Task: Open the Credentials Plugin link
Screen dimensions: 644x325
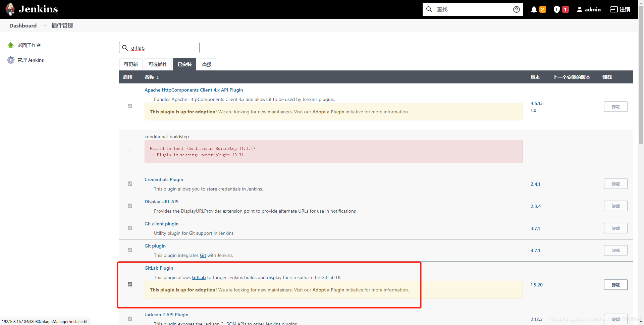Action: 164,179
